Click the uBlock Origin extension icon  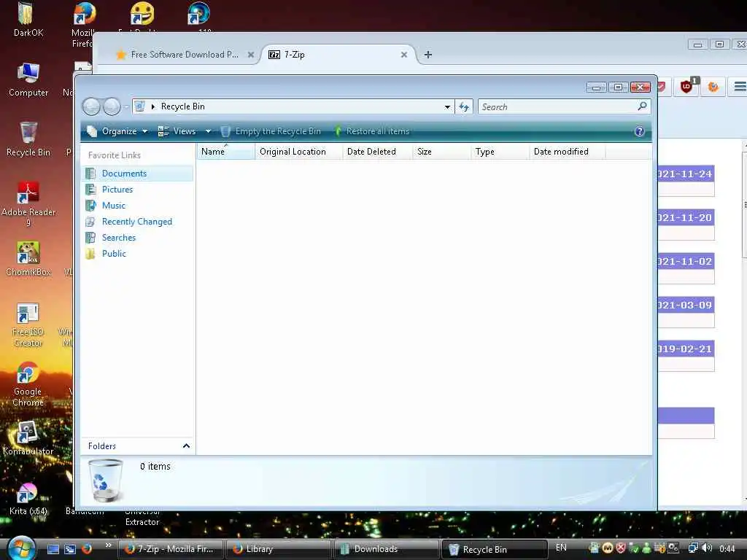pyautogui.click(x=686, y=87)
